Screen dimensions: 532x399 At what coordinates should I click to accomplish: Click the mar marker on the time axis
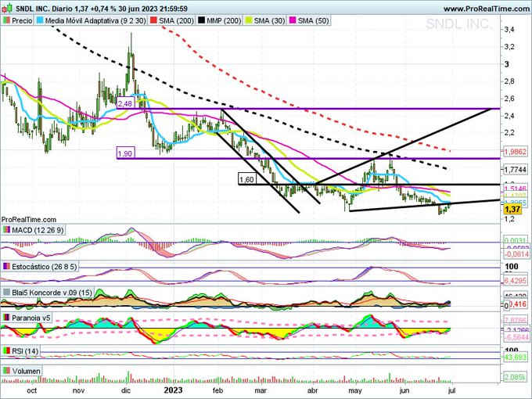(261, 390)
